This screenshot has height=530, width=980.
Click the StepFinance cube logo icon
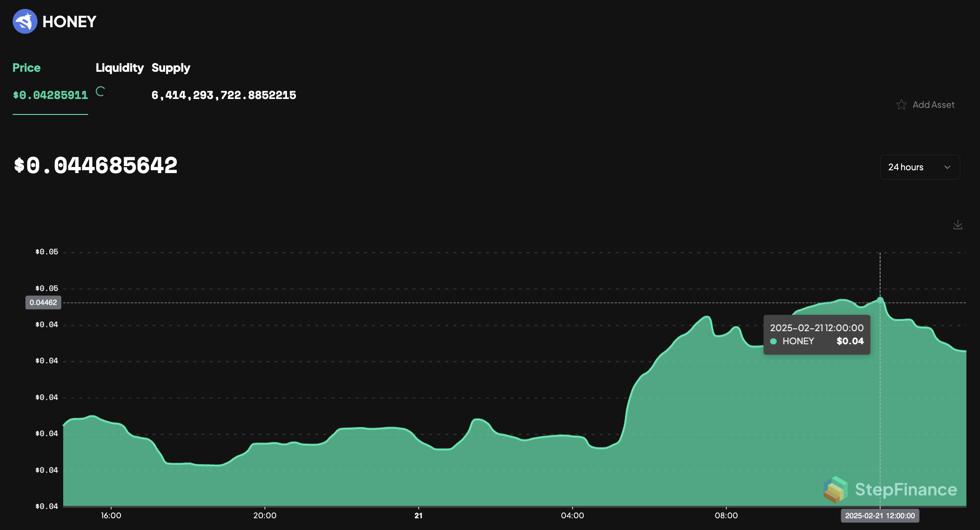[835, 489]
